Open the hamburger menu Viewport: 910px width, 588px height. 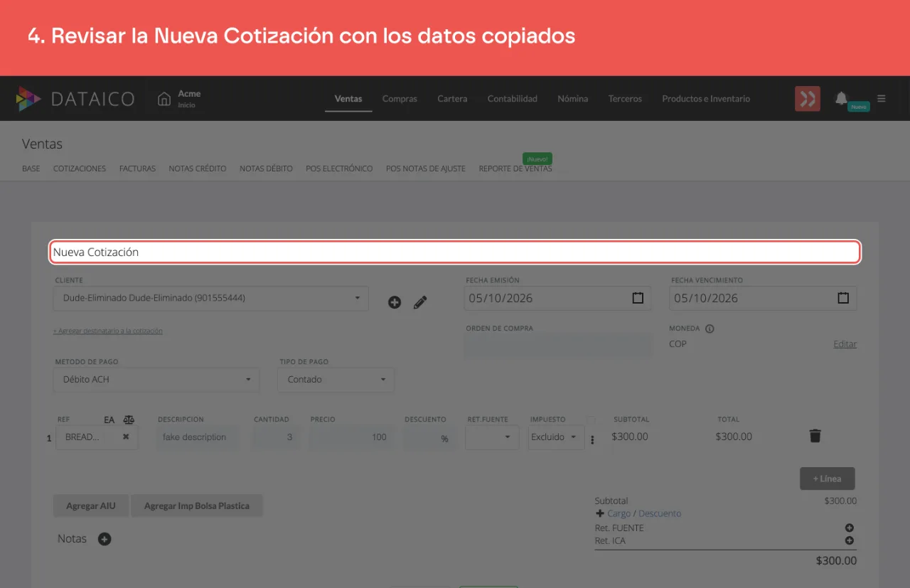point(882,99)
